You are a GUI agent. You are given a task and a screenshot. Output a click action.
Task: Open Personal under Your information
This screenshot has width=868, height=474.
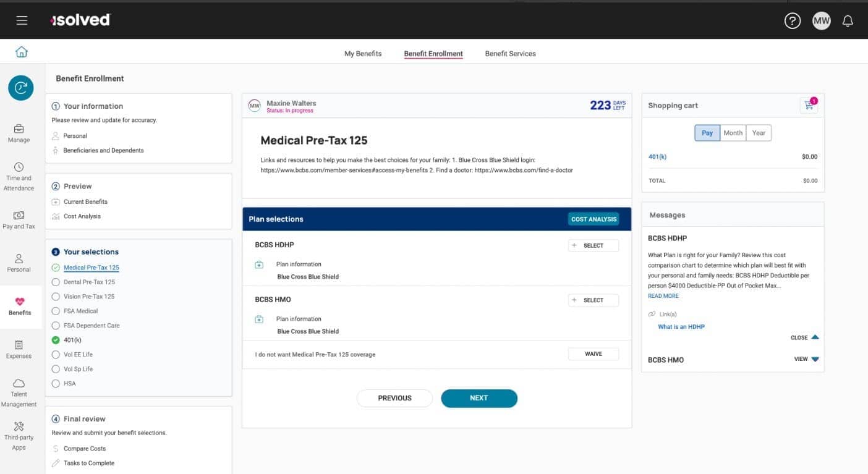coord(75,136)
